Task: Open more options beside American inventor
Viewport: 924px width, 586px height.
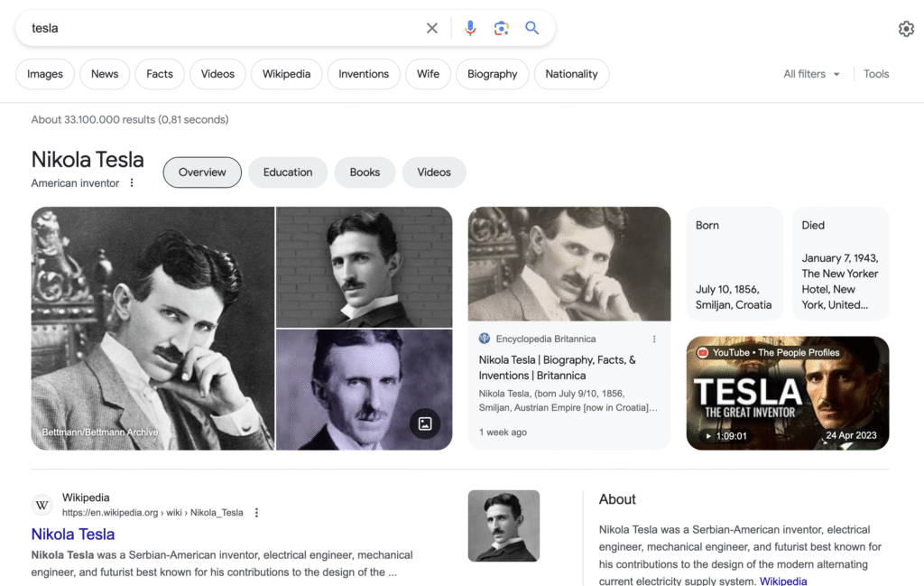Action: click(x=132, y=182)
